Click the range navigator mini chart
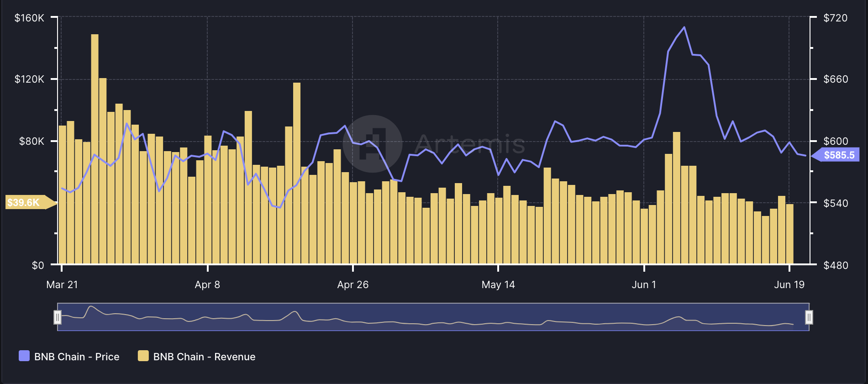The height and width of the screenshot is (384, 868). [x=433, y=317]
